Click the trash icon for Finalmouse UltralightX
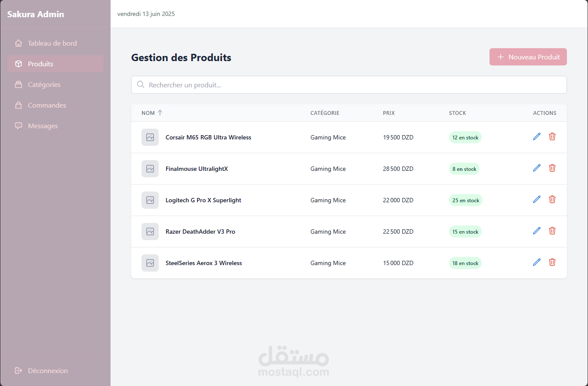Screen dimensions: 588x386 coord(552,168)
